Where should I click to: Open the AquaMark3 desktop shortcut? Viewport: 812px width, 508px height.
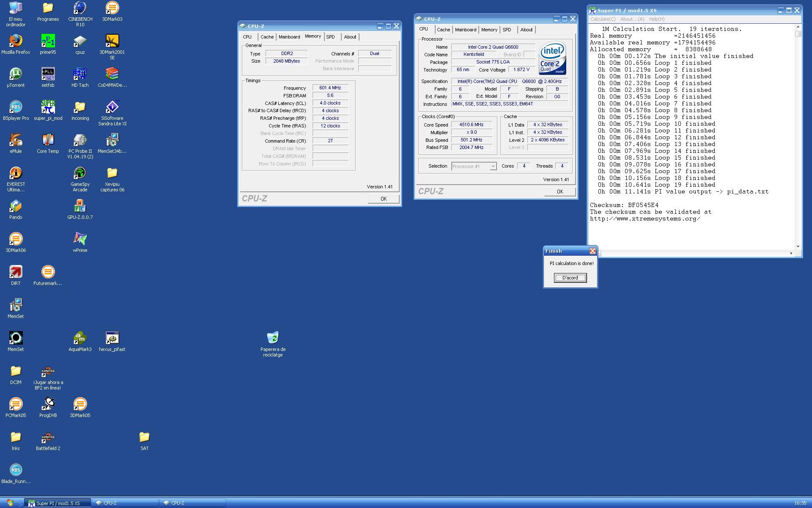(80, 338)
